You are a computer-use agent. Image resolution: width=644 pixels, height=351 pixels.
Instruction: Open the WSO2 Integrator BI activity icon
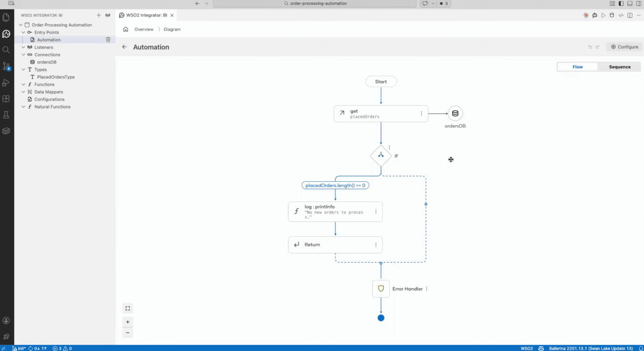coord(6,34)
